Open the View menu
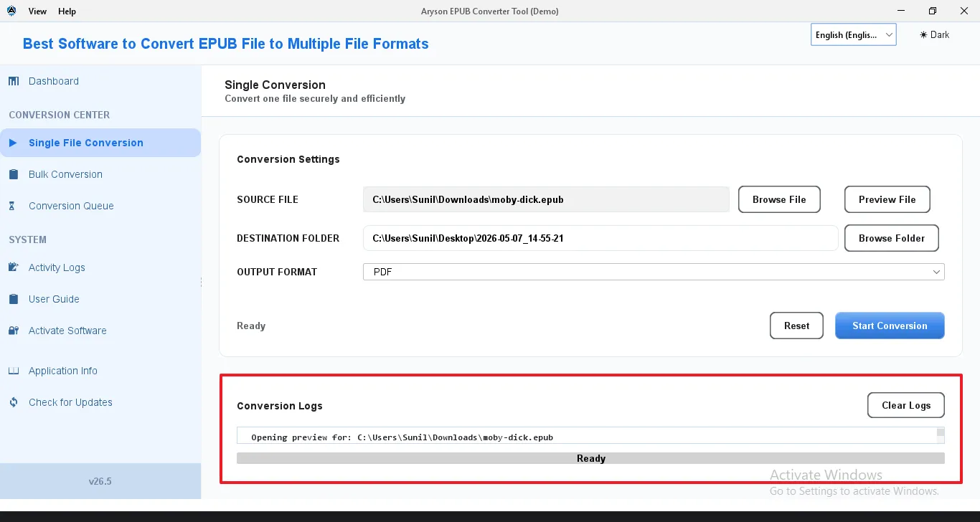Viewport: 980px width, 522px height. point(37,11)
